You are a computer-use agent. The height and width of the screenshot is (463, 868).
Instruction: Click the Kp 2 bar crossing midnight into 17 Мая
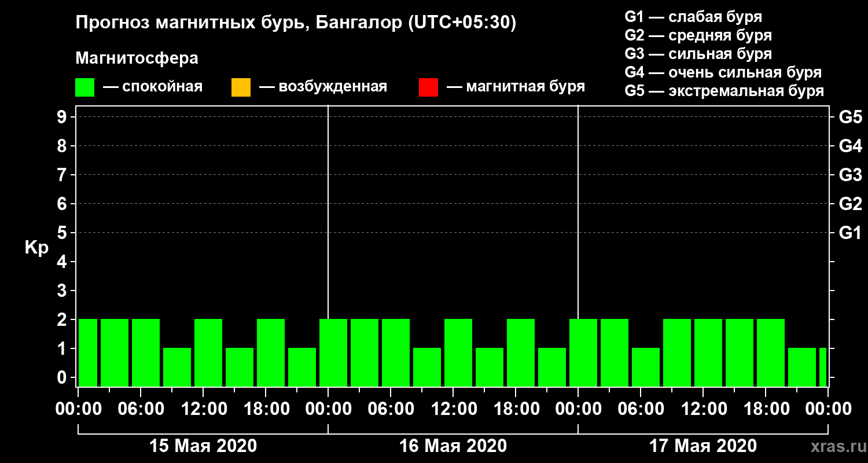pos(583,352)
